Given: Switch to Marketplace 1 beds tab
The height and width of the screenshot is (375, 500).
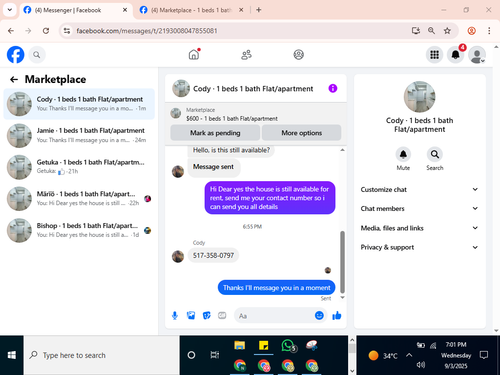Looking at the screenshot, I should click(191, 10).
